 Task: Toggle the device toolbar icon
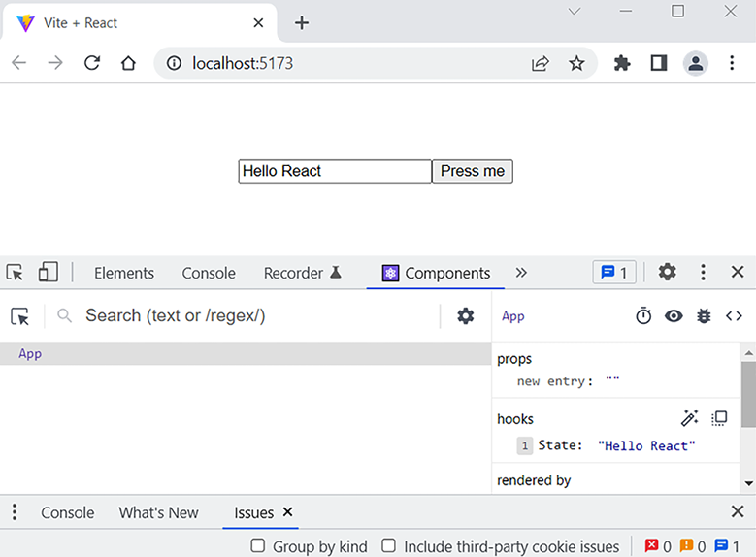[x=49, y=273]
